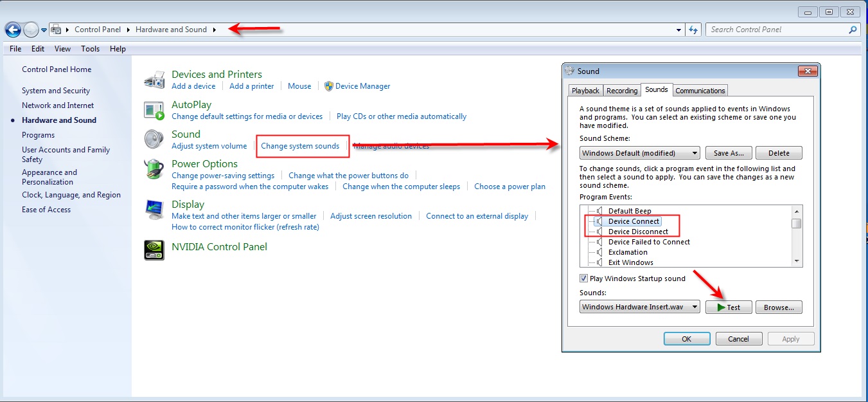Click the AutoPlay icon
The width and height of the screenshot is (868, 402).
click(154, 110)
